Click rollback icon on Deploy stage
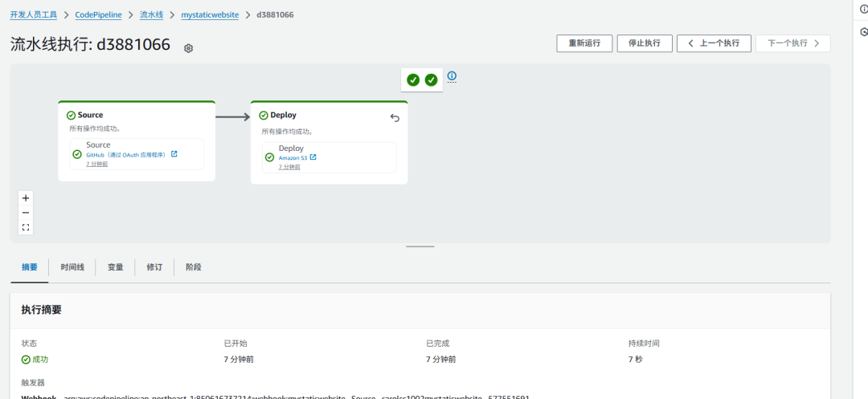The height and width of the screenshot is (399, 868). 395,118
